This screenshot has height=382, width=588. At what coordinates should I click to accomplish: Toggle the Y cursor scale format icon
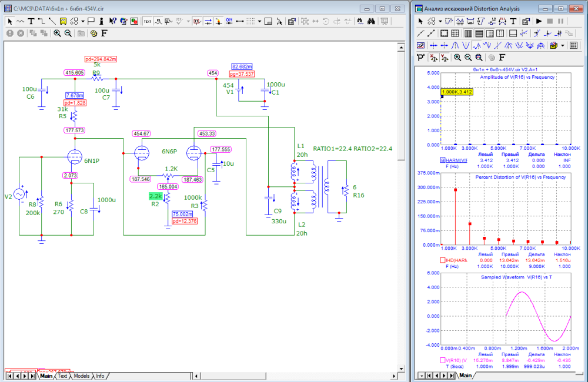click(x=445, y=57)
